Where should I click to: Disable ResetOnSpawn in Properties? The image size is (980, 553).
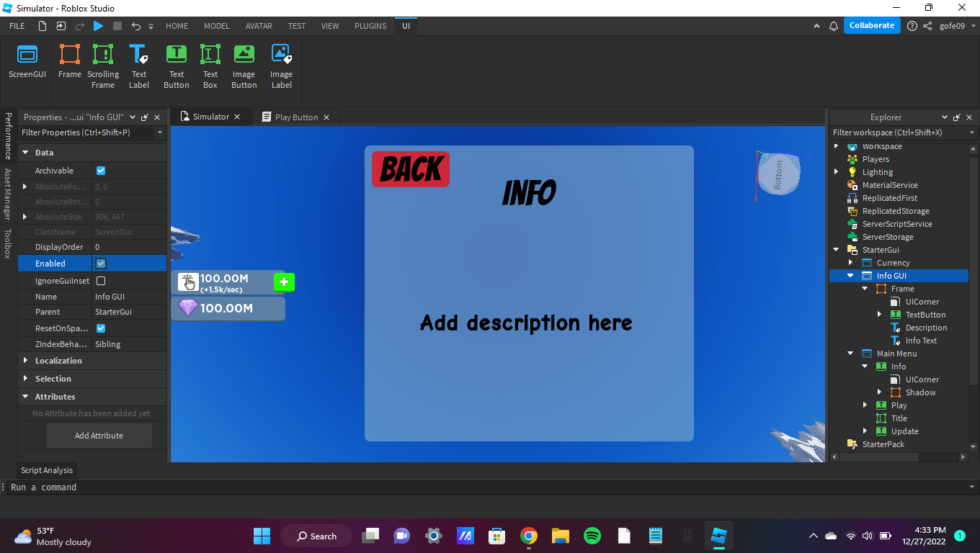tap(100, 328)
